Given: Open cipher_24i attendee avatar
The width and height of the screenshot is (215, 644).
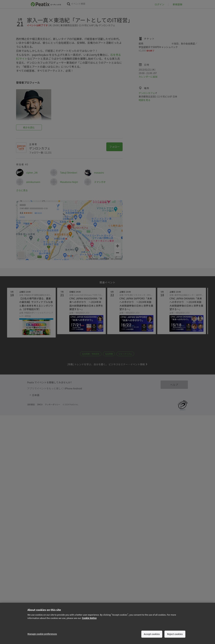Looking at the screenshot, I should point(20,173).
